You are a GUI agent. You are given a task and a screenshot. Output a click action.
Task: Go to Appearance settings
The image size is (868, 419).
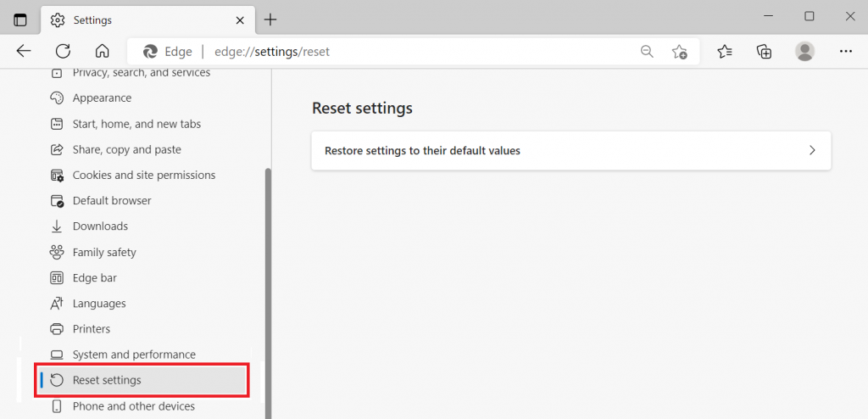pos(102,98)
